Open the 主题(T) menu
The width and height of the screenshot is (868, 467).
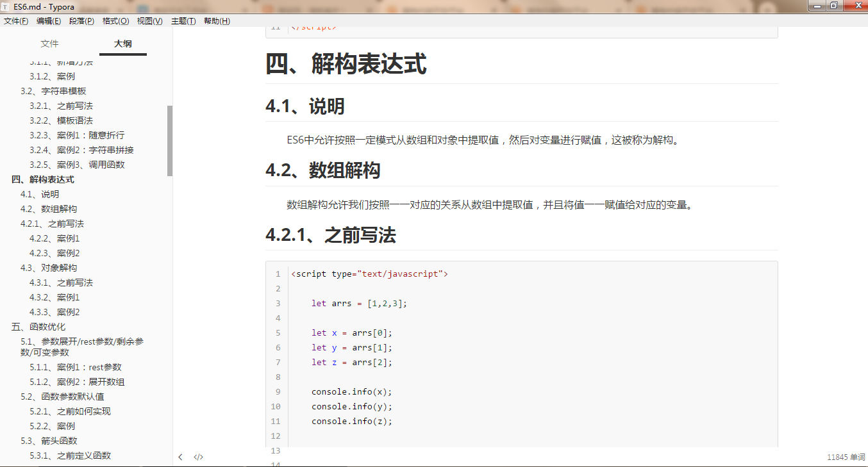click(183, 21)
